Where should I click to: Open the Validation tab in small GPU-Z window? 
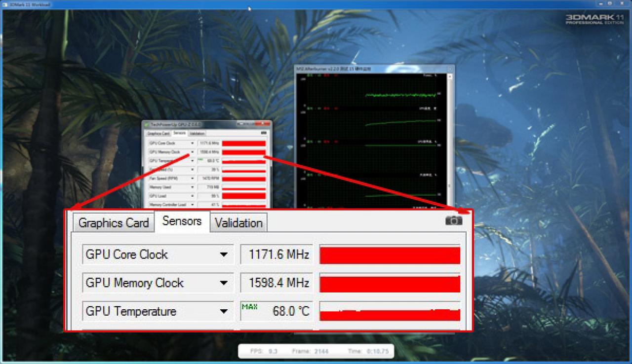pyautogui.click(x=197, y=133)
